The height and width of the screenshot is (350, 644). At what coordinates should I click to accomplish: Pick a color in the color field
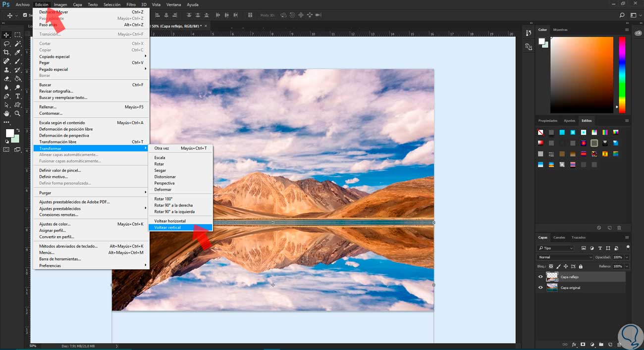pos(582,75)
